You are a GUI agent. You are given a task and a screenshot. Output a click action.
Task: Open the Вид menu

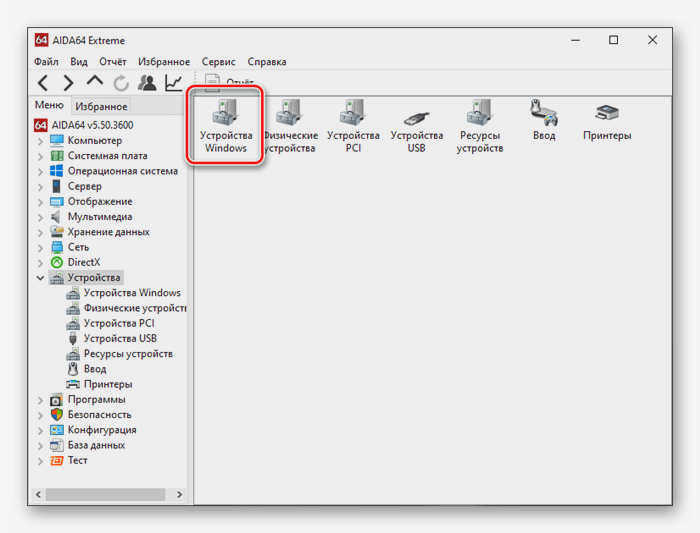pos(79,62)
